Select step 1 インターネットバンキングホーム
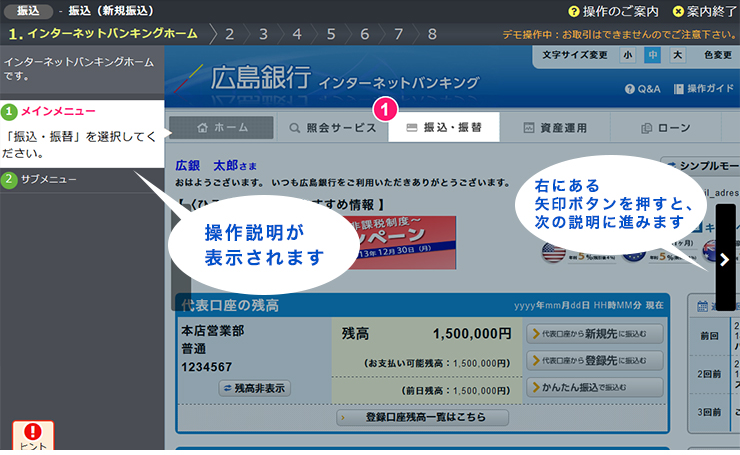740x455 pixels. (x=103, y=34)
